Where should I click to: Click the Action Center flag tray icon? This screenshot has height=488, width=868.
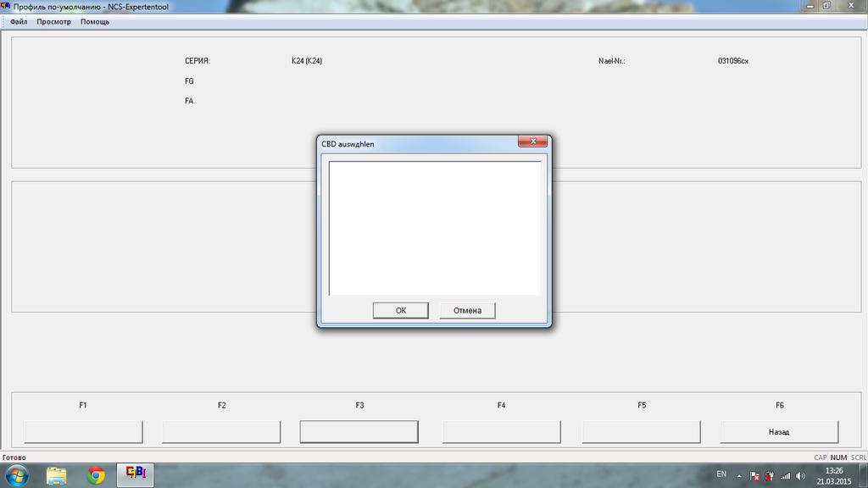[754, 476]
